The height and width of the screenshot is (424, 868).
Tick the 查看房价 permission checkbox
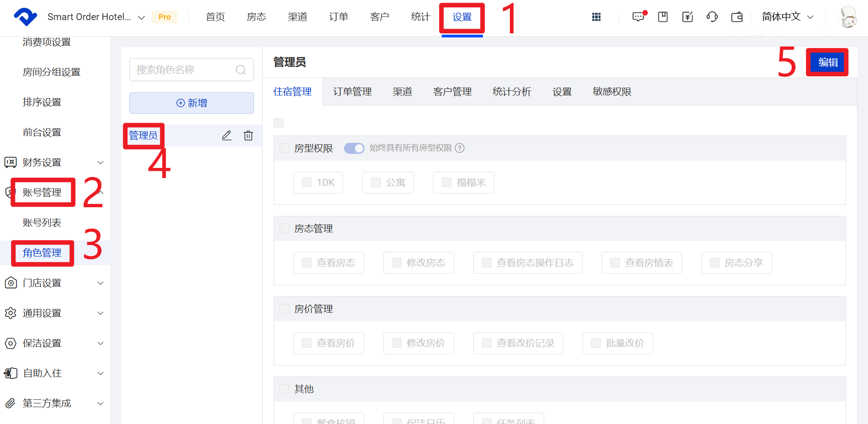coord(307,343)
